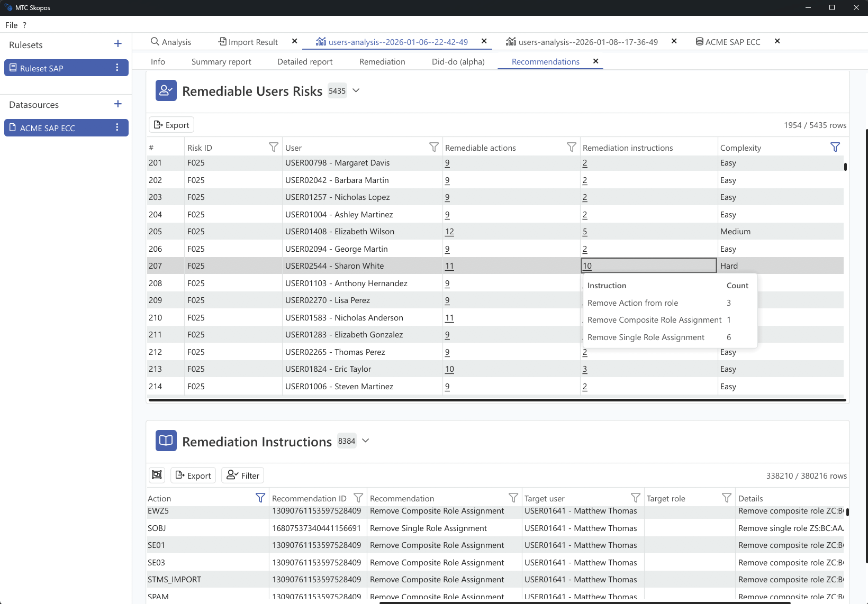Collapse the Remediable Users Risks section
Viewport: 868px width, 604px height.
pyautogui.click(x=356, y=90)
